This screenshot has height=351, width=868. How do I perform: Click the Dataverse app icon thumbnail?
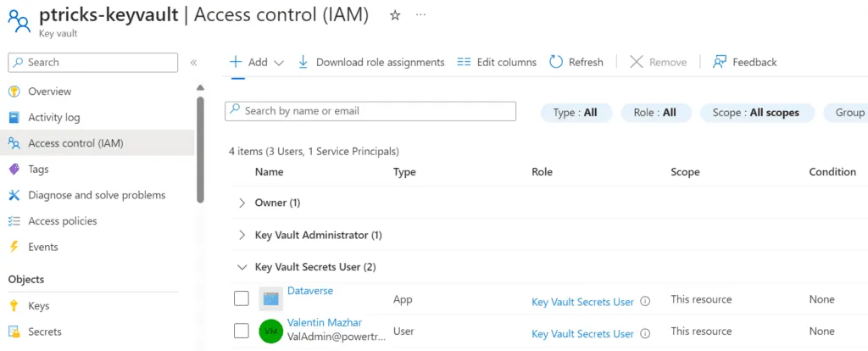click(270, 299)
